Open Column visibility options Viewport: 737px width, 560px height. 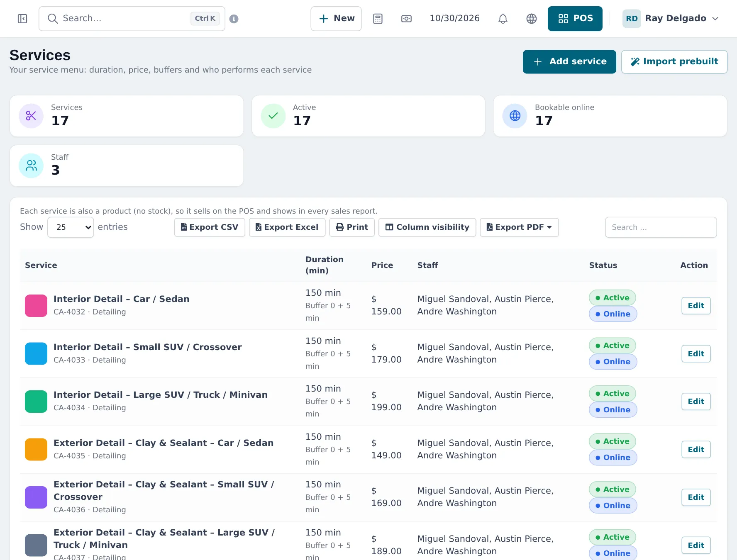click(427, 227)
